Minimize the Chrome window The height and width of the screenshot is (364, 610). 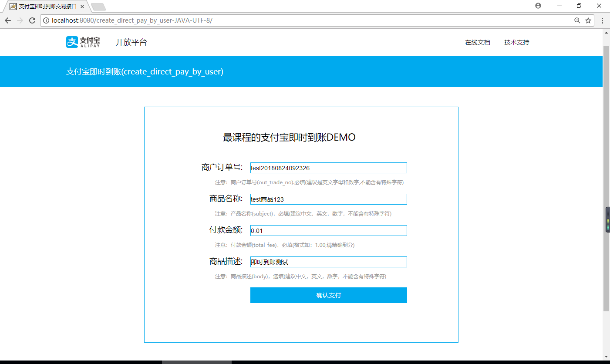click(559, 6)
